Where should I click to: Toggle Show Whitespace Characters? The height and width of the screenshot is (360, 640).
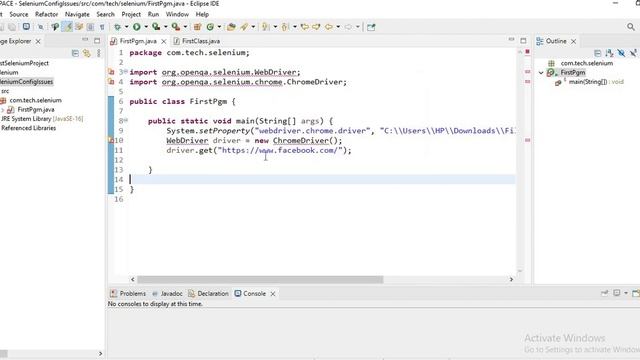(x=102, y=27)
